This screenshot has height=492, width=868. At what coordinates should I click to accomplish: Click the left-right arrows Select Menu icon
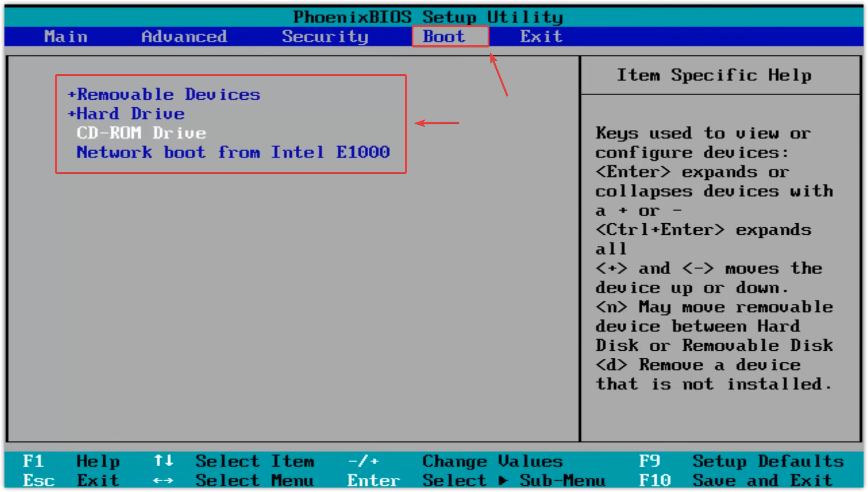(163, 481)
